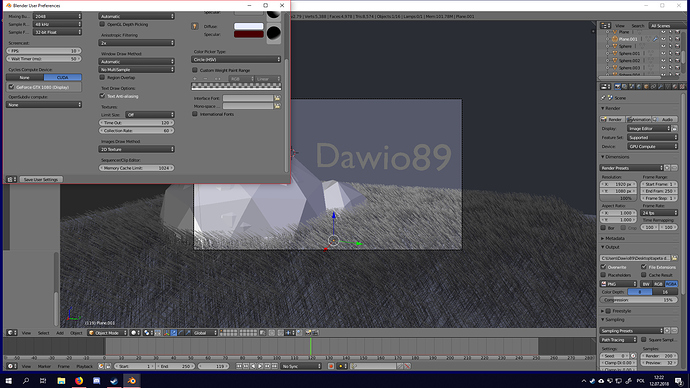Image resolution: width=690 pixels, height=388 pixels.
Task: Adjust the PNG Compression slider
Action: [639, 300]
